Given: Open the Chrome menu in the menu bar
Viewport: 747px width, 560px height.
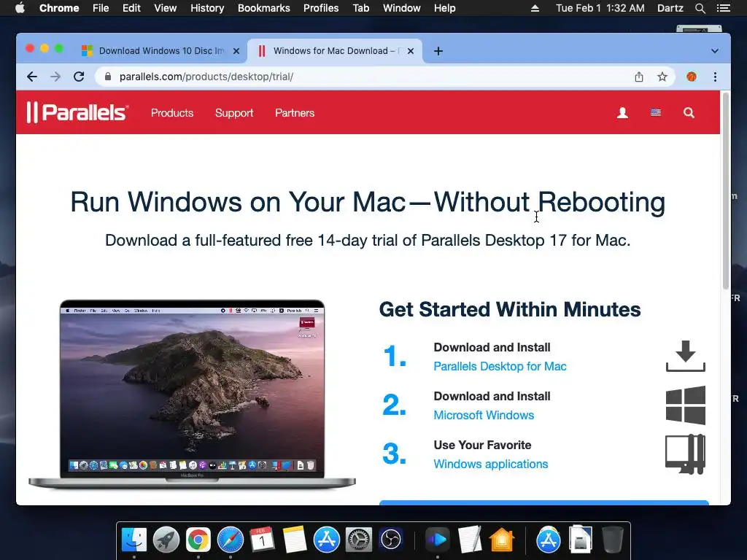Looking at the screenshot, I should pos(59,8).
